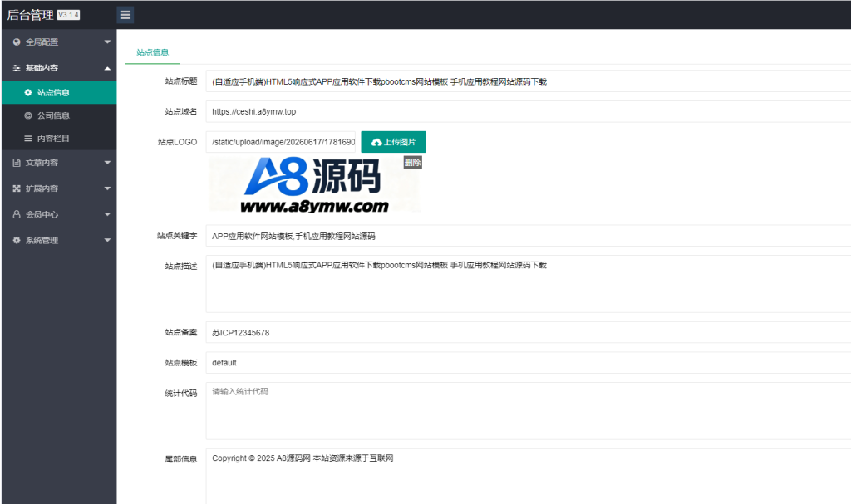This screenshot has height=504, width=851.
Task: Click the 站点标题 label
Action: (181, 81)
